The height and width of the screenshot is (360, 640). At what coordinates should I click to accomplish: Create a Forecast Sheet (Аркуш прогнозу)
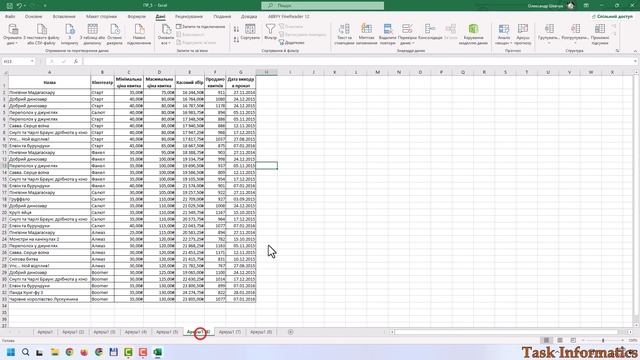click(x=523, y=34)
